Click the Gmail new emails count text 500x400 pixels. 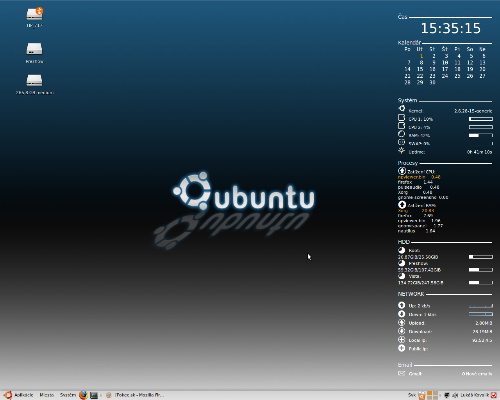point(477,374)
